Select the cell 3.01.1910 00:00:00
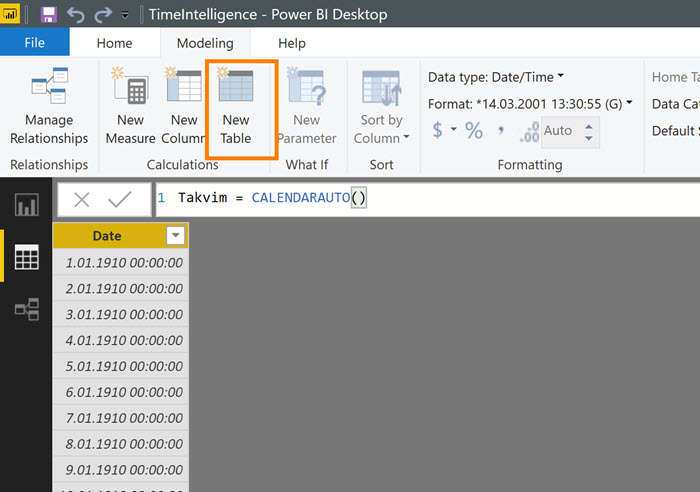The width and height of the screenshot is (700, 492). 121,314
